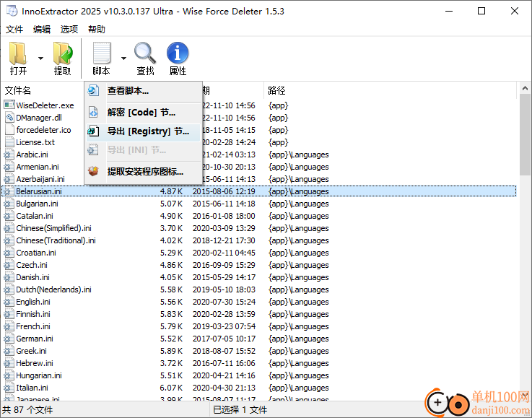Select Czech.ini file icon
The height and width of the screenshot is (418, 532).
point(9,265)
